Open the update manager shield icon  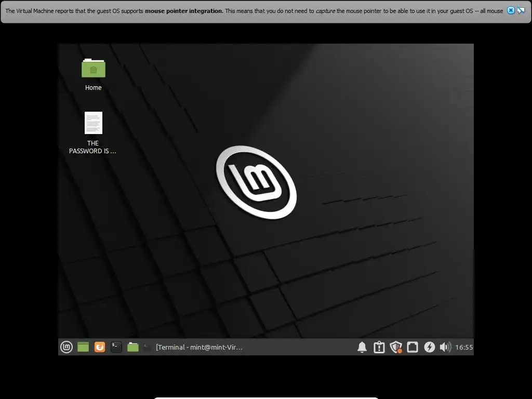[x=395, y=347]
